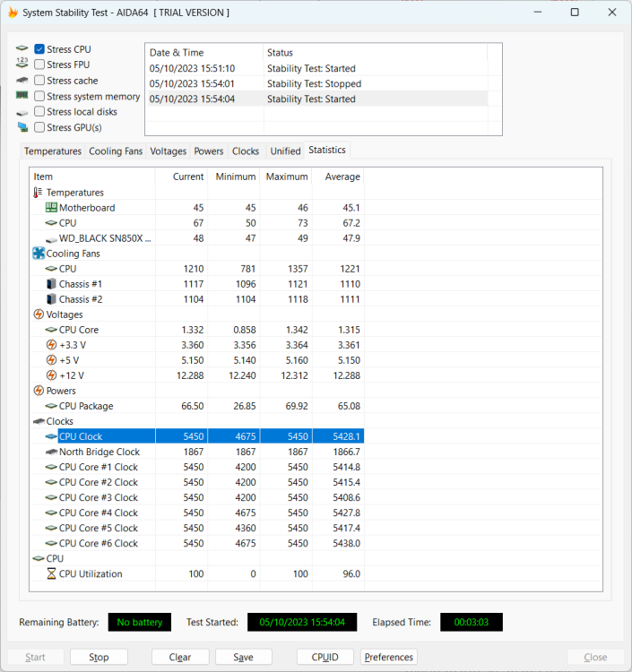This screenshot has height=672, width=632.
Task: Enable the Stress cache checkbox
Action: point(39,80)
